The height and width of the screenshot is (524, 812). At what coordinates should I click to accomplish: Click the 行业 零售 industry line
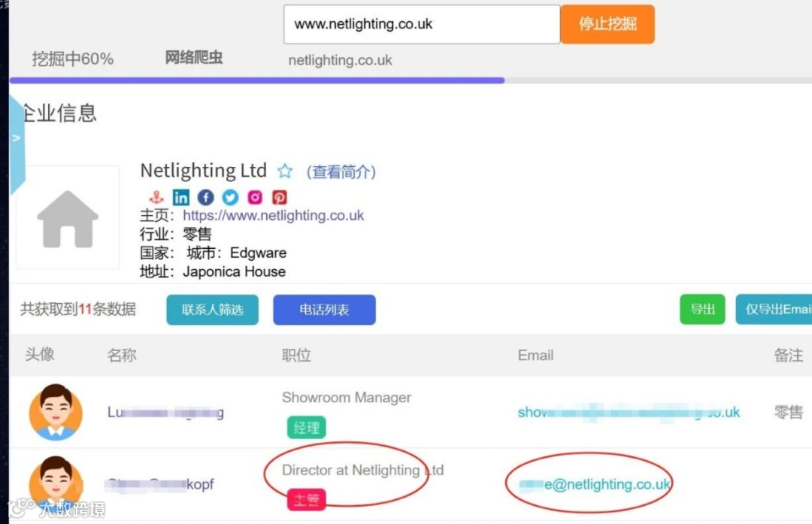pos(175,234)
